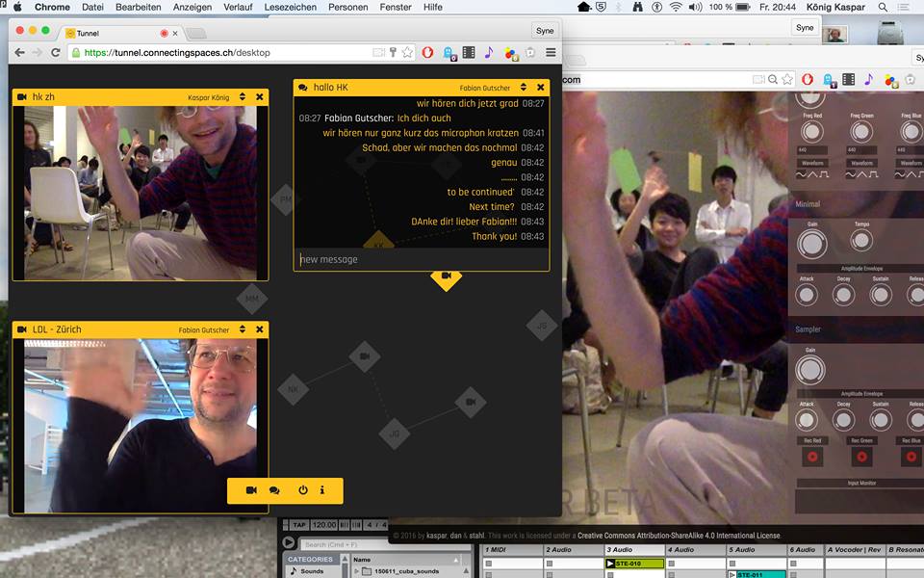Open the Opera extension icon in Tunnel window
This screenshot has height=578, width=924.
coord(427,52)
